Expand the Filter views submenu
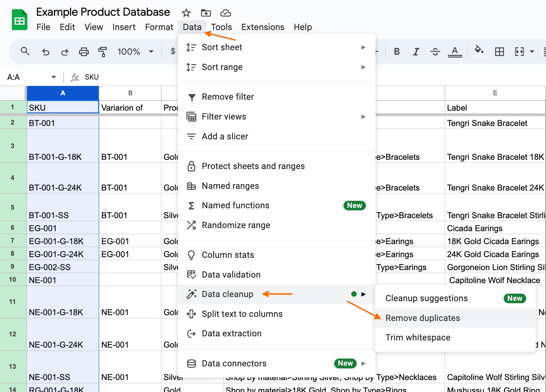 tap(277, 117)
